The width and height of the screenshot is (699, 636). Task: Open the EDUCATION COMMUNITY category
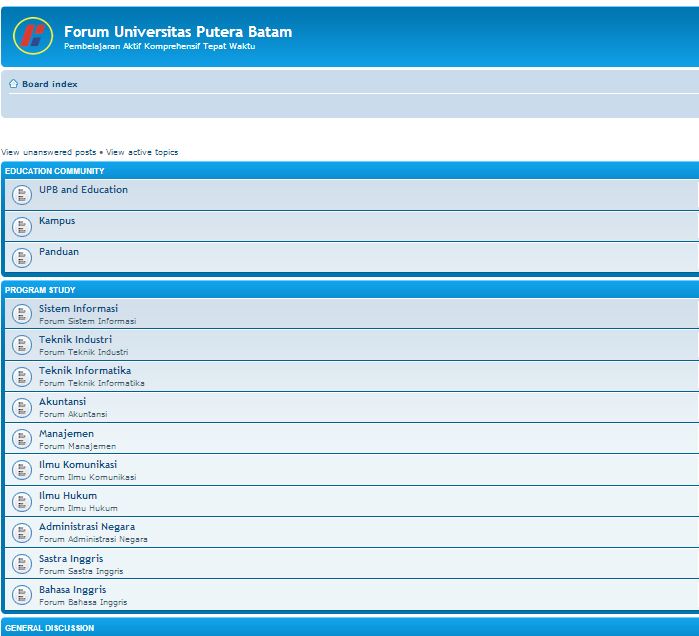54,171
